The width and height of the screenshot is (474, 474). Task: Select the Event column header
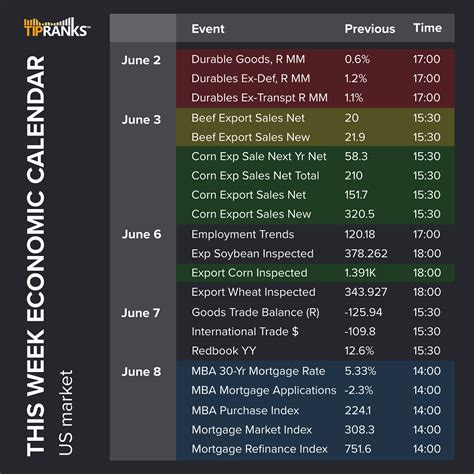click(x=208, y=29)
